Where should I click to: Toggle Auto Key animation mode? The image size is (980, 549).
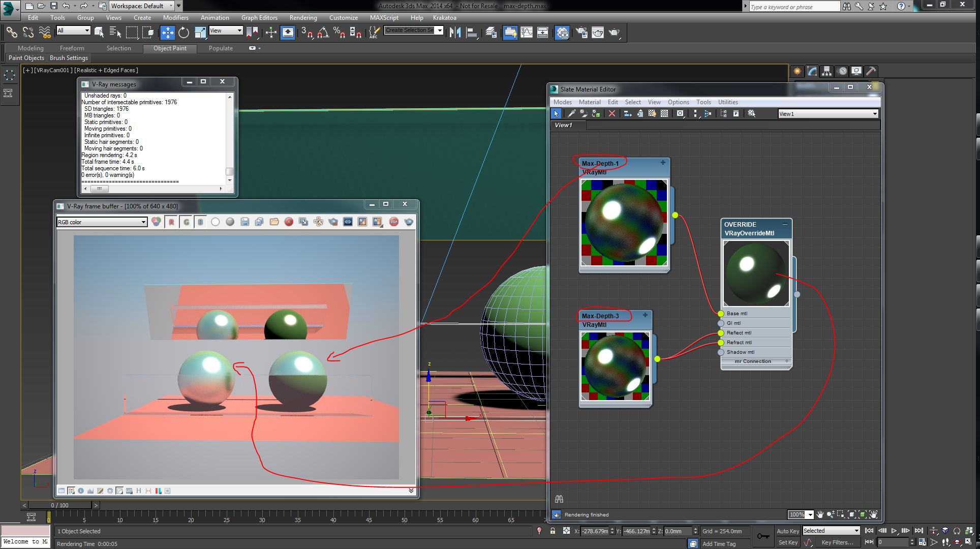(x=787, y=531)
